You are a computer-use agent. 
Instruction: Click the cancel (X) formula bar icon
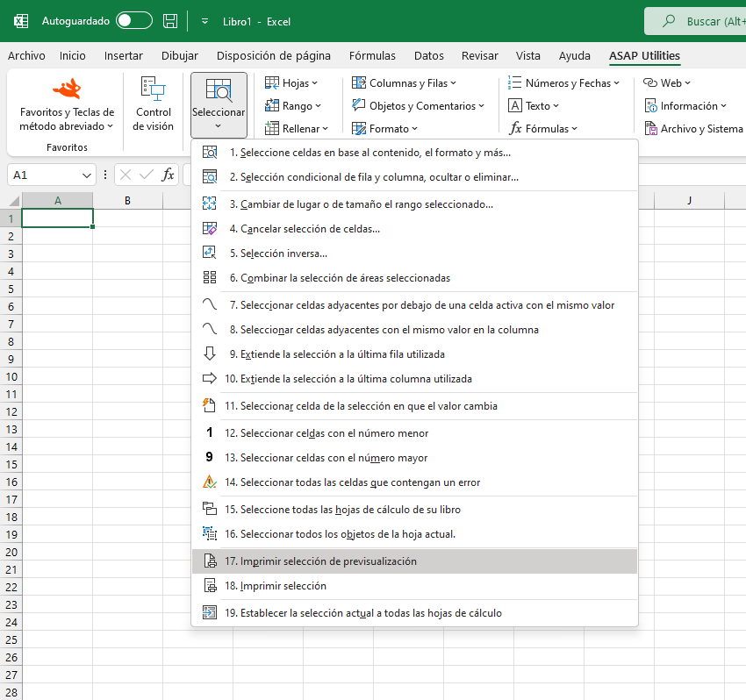126,175
